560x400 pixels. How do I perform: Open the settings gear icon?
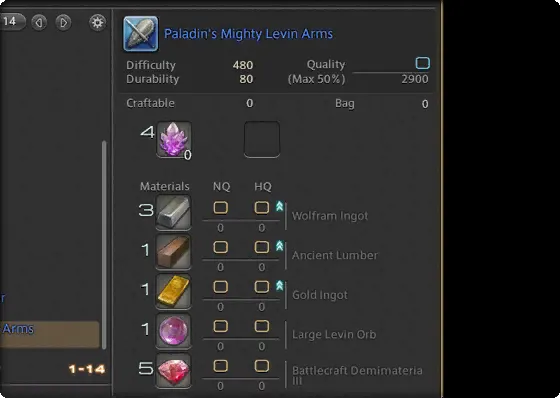pos(98,22)
